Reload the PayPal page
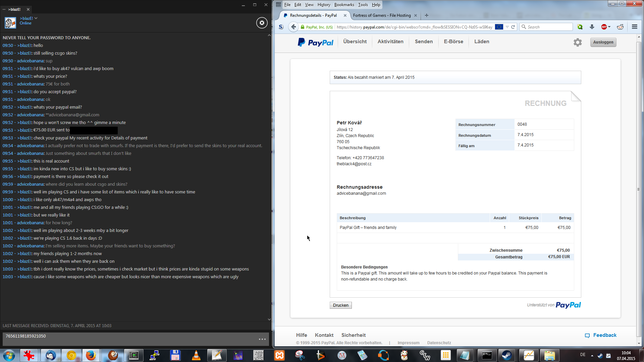This screenshot has width=644, height=362. pos(513,27)
